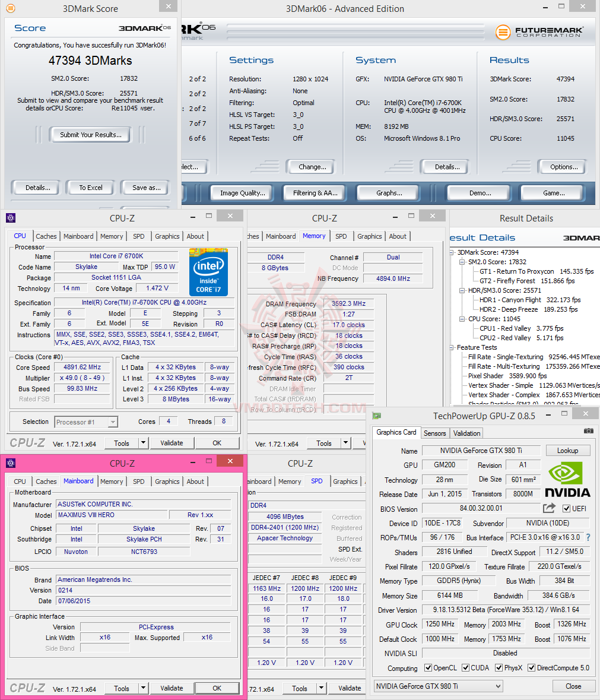The height and width of the screenshot is (700, 600).
Task: Click OK in pink Mainboard CPU-Z window
Action: point(217,688)
